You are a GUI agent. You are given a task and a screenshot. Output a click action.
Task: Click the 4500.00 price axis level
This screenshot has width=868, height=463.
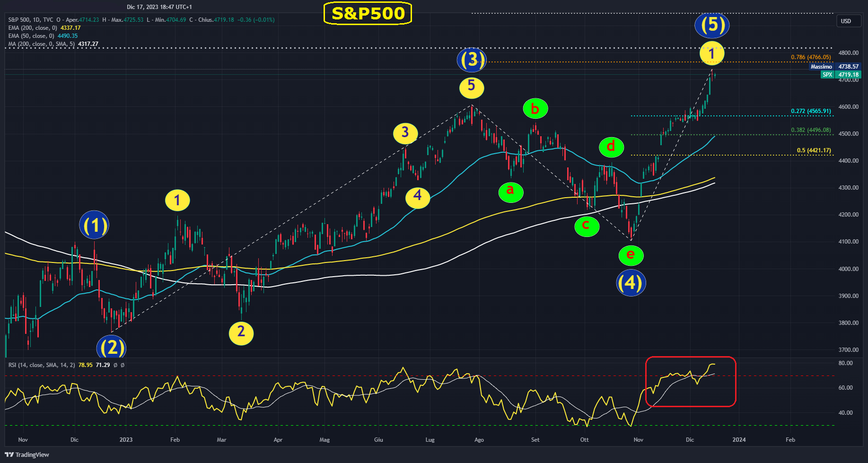[849, 134]
